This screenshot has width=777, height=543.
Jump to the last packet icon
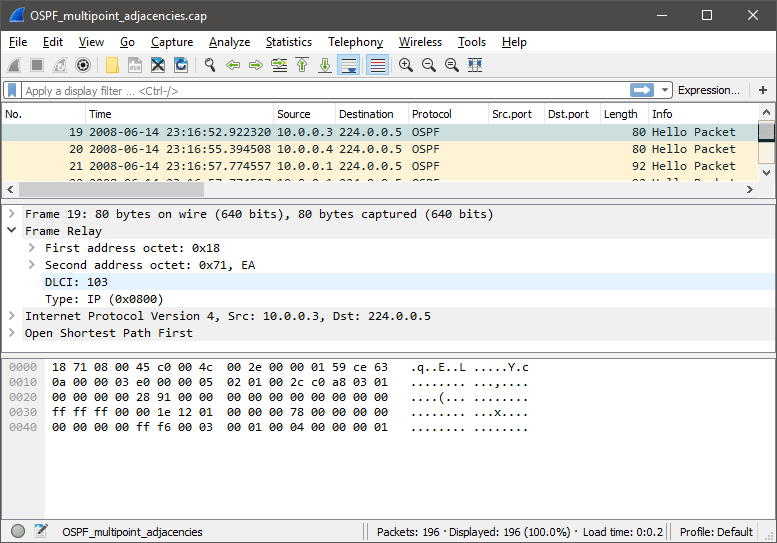(x=325, y=65)
